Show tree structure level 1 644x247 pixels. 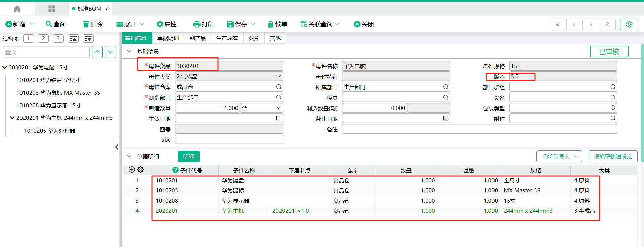pos(28,38)
